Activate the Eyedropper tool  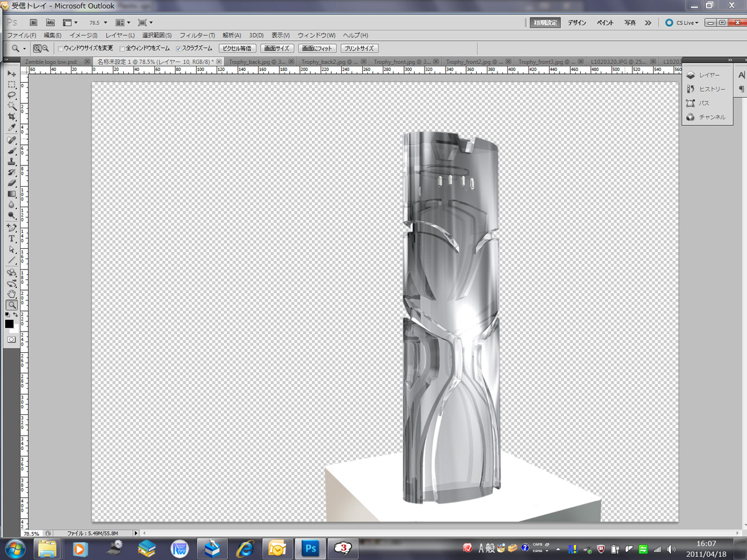11,128
